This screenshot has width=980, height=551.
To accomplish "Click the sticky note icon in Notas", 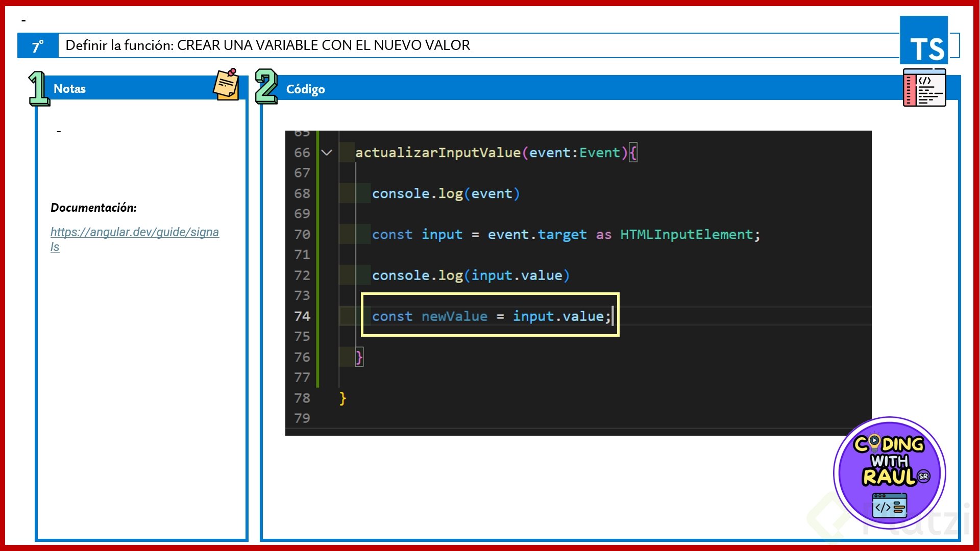I will coord(226,85).
